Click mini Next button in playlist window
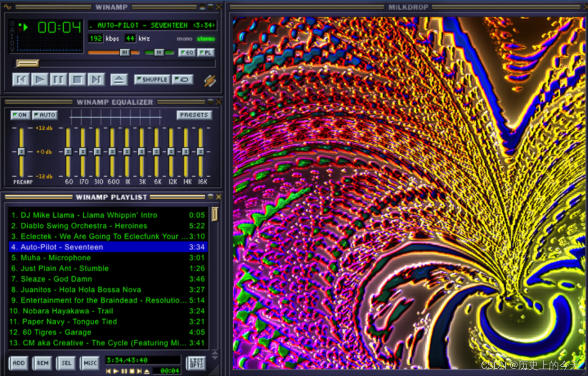Image resolution: width=588 pixels, height=376 pixels. click(139, 371)
